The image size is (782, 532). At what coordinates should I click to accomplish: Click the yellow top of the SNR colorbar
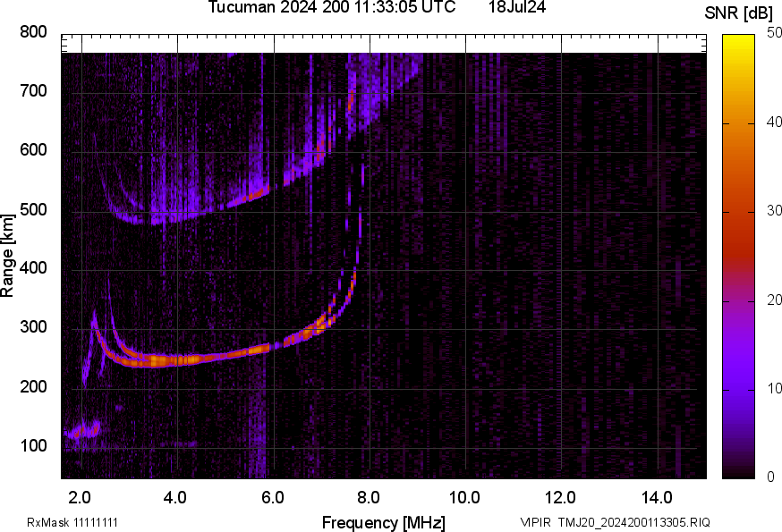(738, 40)
